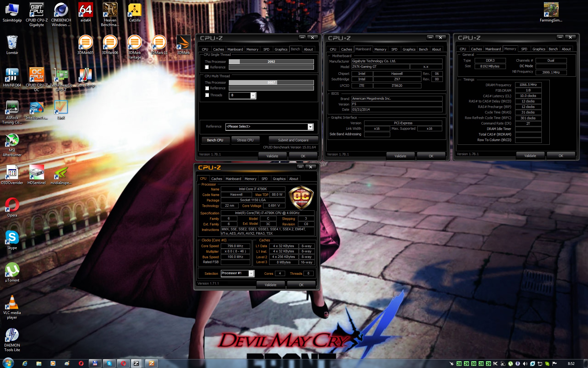The height and width of the screenshot is (368, 588).
Task: Open FarmingSimulator desktop shortcut
Action: 551,12
